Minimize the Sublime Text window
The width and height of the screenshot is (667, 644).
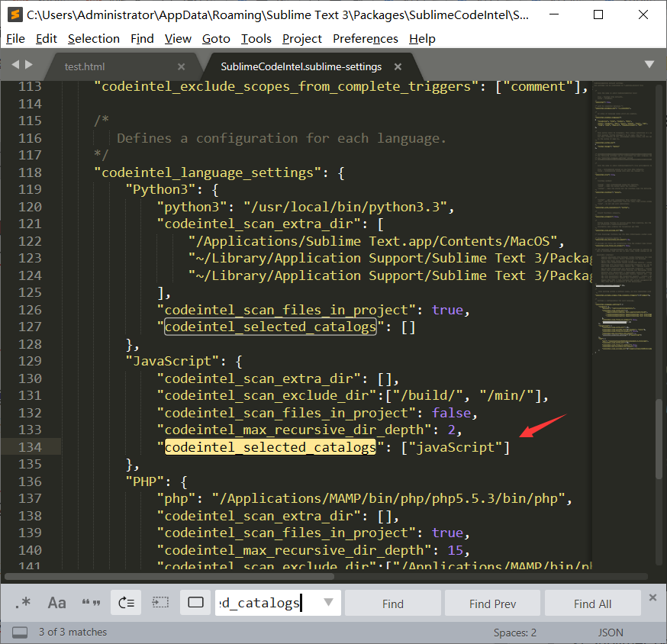[554, 14]
